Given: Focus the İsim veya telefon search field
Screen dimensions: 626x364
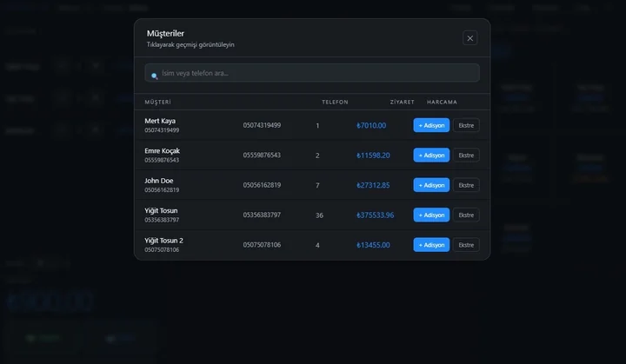Looking at the screenshot, I should [312, 73].
